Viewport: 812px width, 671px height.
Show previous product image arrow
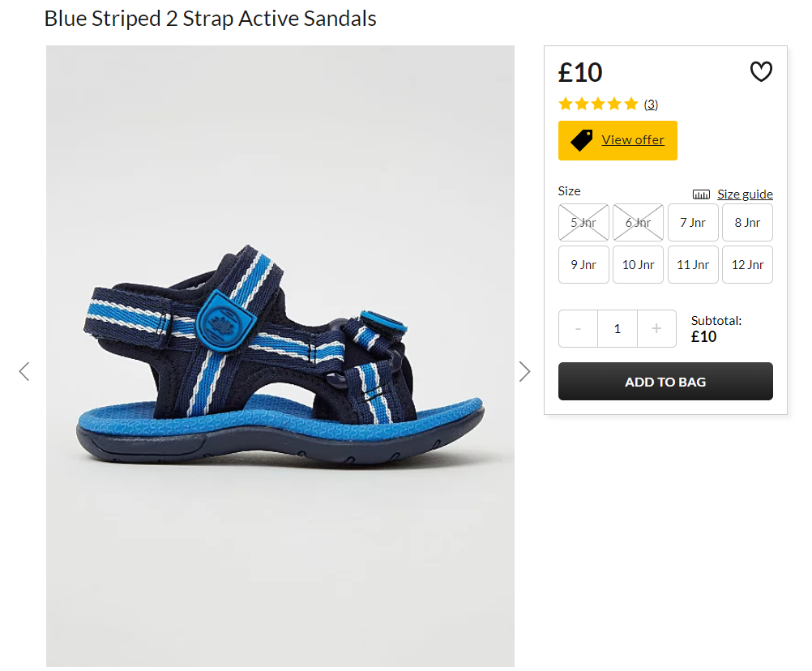[x=24, y=371]
